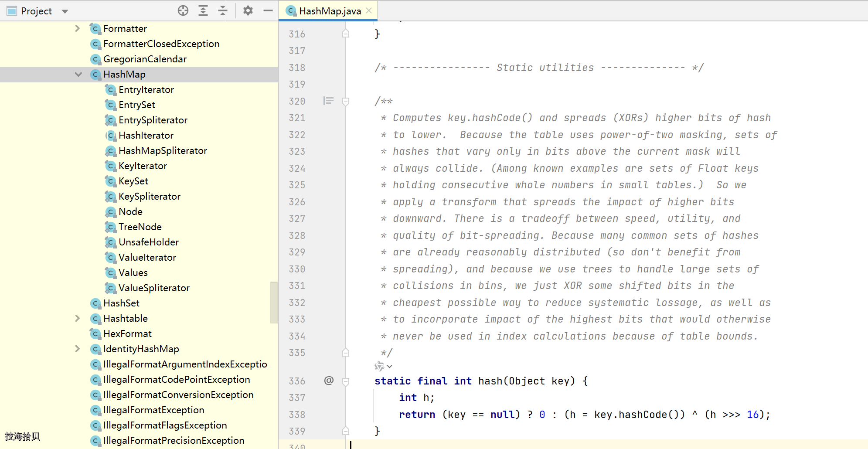Click the class icon next to TreeNode

[x=111, y=227]
